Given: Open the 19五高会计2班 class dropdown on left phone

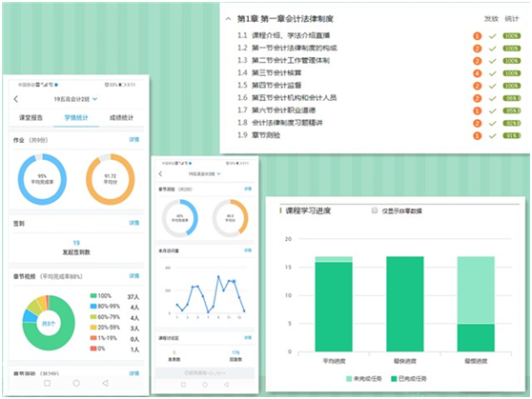Looking at the screenshot, I should tap(75, 99).
